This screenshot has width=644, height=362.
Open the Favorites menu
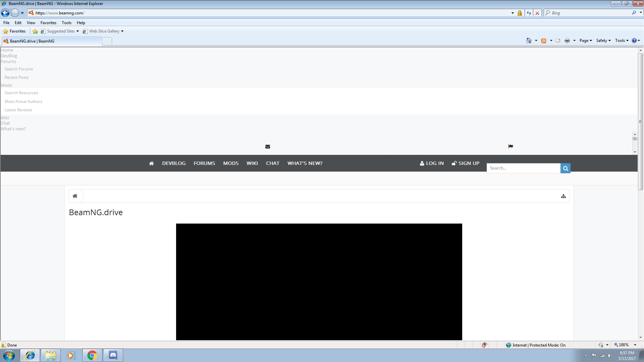48,23
